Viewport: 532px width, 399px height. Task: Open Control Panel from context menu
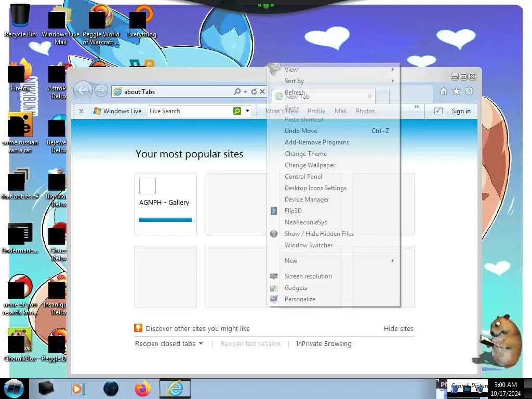[334, 177]
